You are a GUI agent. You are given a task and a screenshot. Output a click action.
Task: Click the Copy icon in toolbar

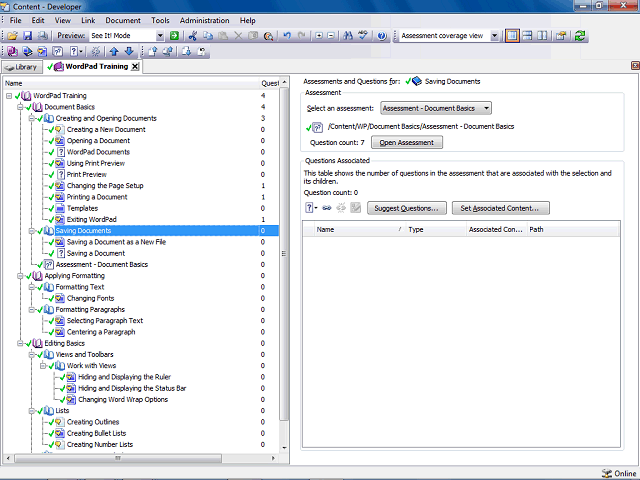click(x=208, y=36)
